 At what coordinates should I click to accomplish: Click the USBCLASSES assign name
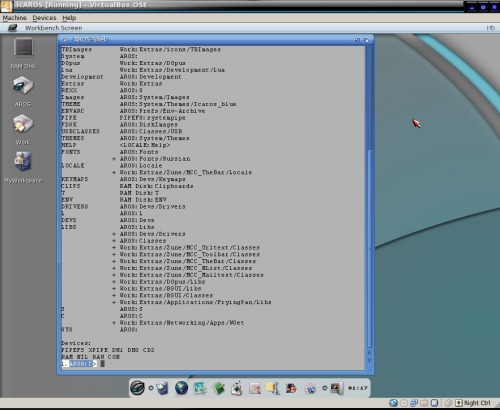[x=80, y=131]
